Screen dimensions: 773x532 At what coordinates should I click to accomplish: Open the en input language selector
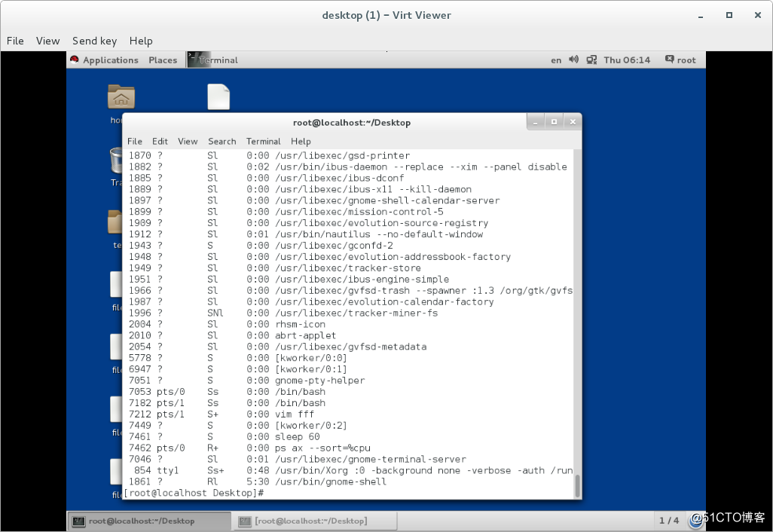(556, 60)
